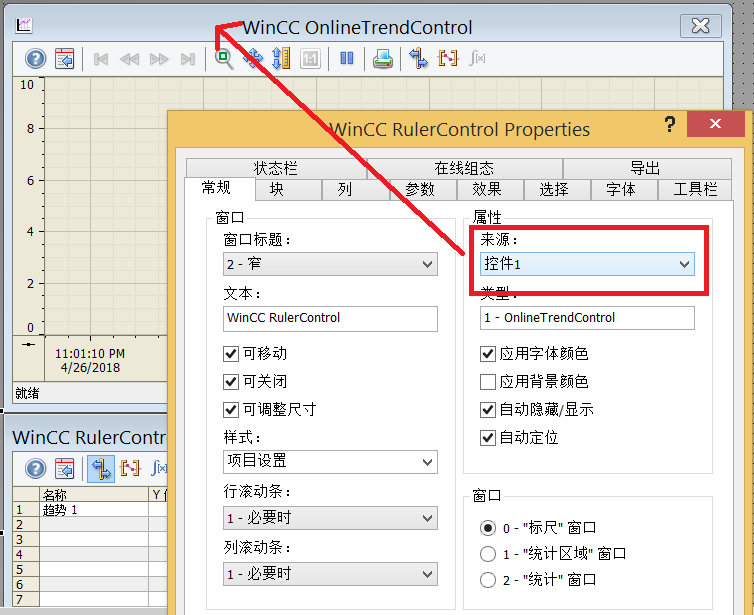754x615 pixels.
Task: Switch to the 状态栏 tab
Action: click(x=276, y=168)
